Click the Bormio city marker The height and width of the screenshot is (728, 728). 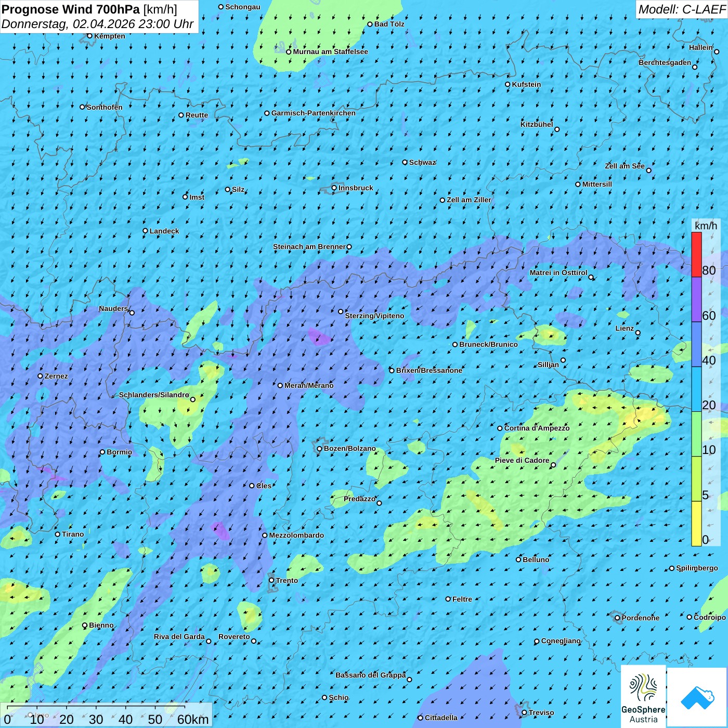(102, 452)
